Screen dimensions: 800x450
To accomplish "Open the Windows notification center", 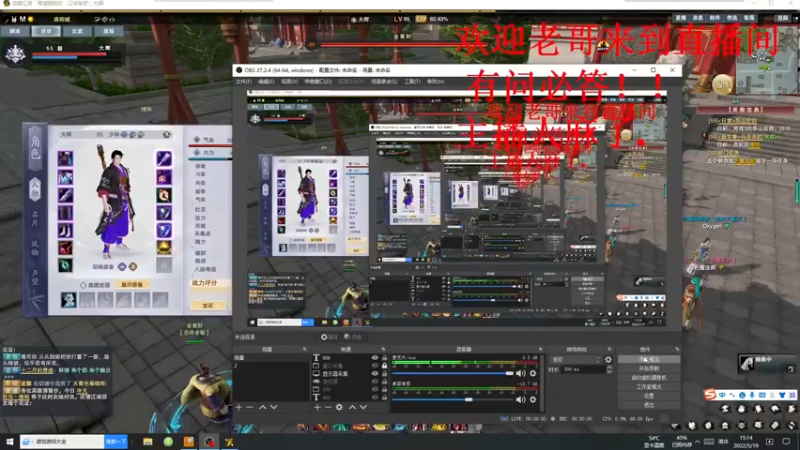I will [786, 442].
